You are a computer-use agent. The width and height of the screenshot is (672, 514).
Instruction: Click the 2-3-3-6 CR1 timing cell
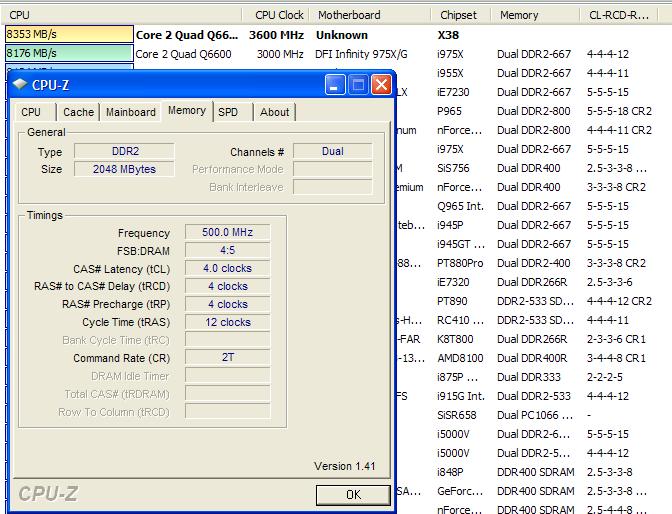click(x=616, y=339)
